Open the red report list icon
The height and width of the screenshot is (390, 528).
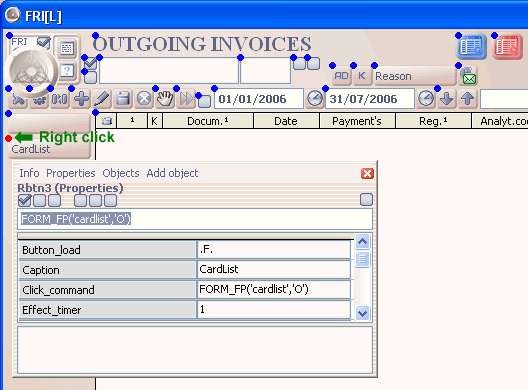(507, 46)
